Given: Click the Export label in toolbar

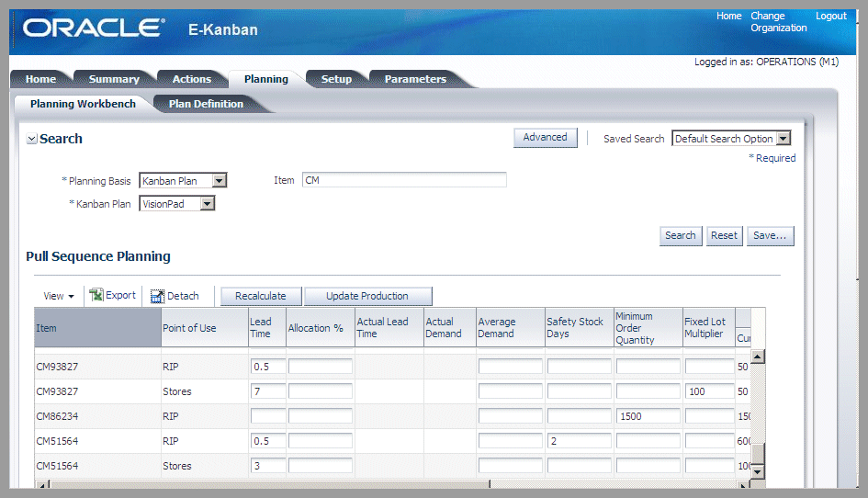Looking at the screenshot, I should click(x=120, y=295).
